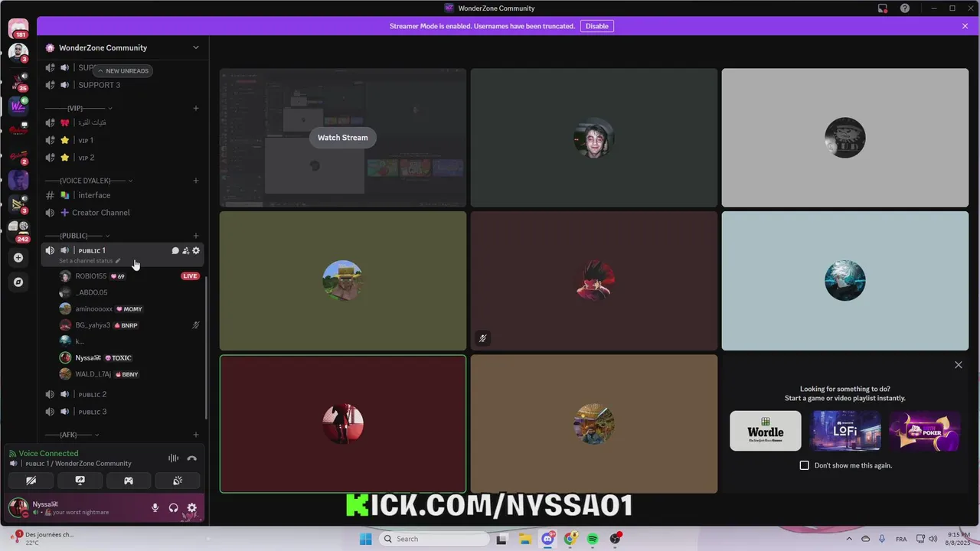This screenshot has height=551, width=980.
Task: Close the activities suggestion panel
Action: pyautogui.click(x=959, y=365)
